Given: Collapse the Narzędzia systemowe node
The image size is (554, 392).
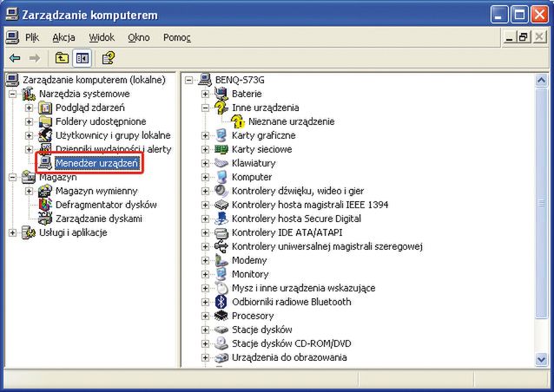Looking at the screenshot, I should pyautogui.click(x=12, y=94).
